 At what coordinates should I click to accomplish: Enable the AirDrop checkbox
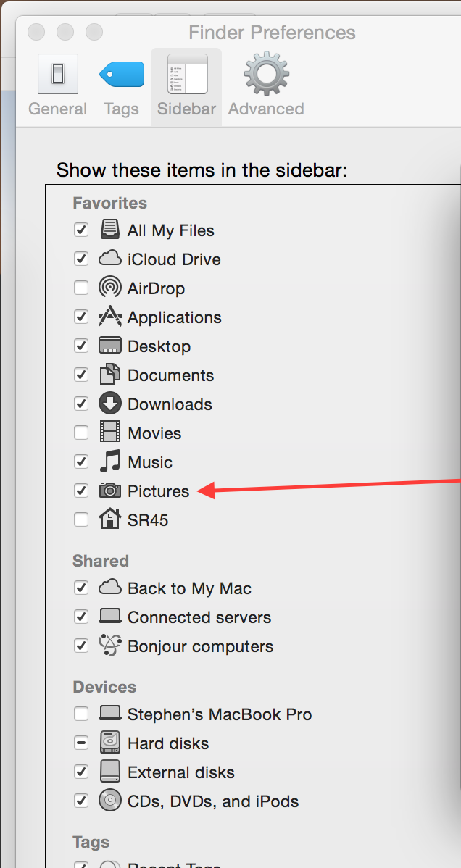81,288
